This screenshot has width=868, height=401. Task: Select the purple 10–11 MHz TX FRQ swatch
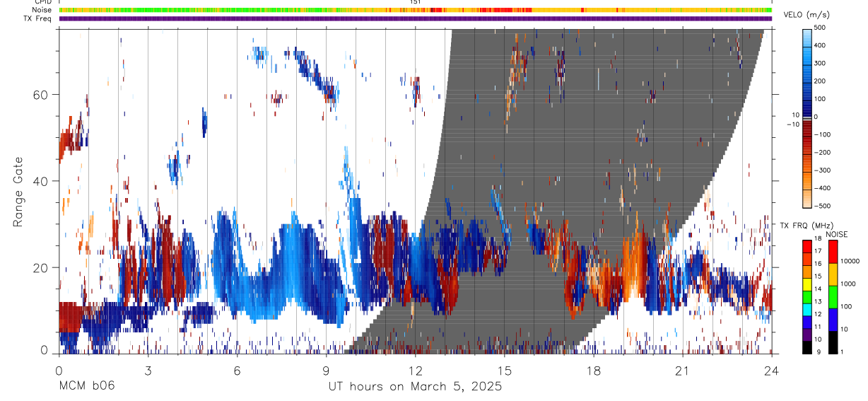[x=807, y=335]
